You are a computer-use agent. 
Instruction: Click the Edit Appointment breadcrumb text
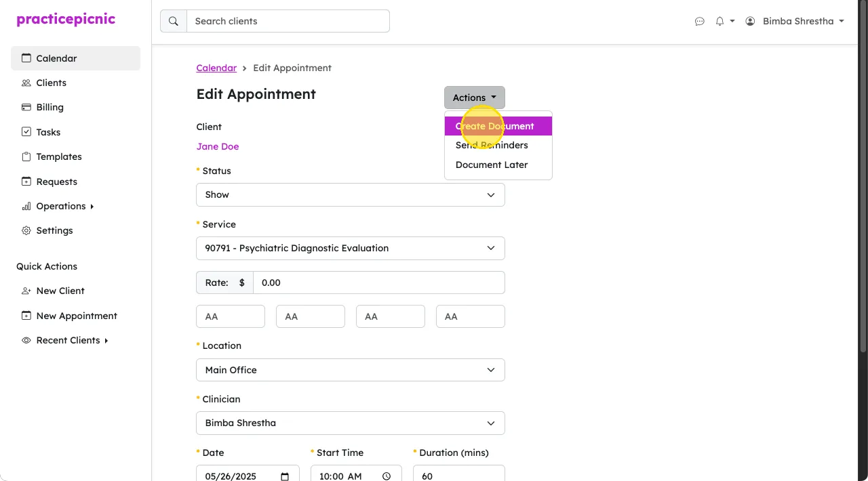tap(292, 68)
